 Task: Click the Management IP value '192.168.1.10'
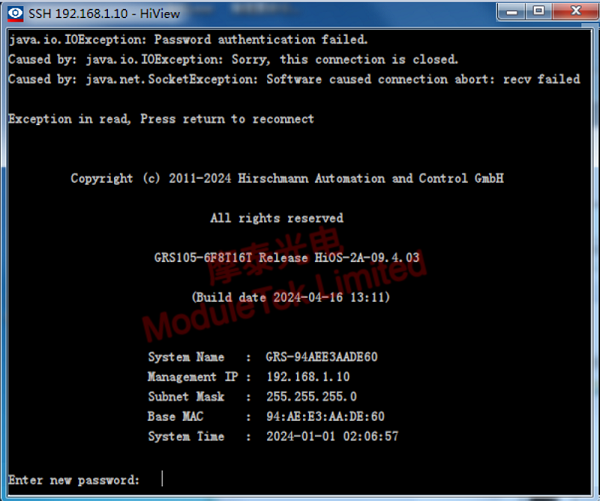click(308, 377)
